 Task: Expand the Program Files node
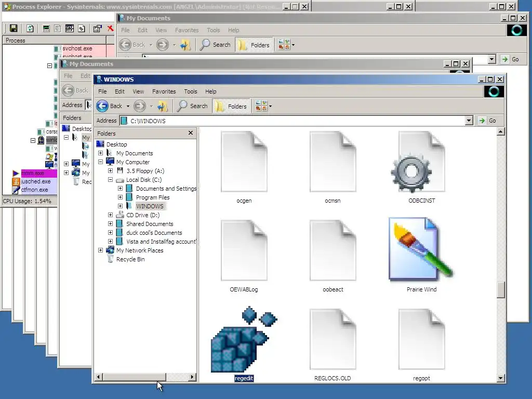(120, 197)
